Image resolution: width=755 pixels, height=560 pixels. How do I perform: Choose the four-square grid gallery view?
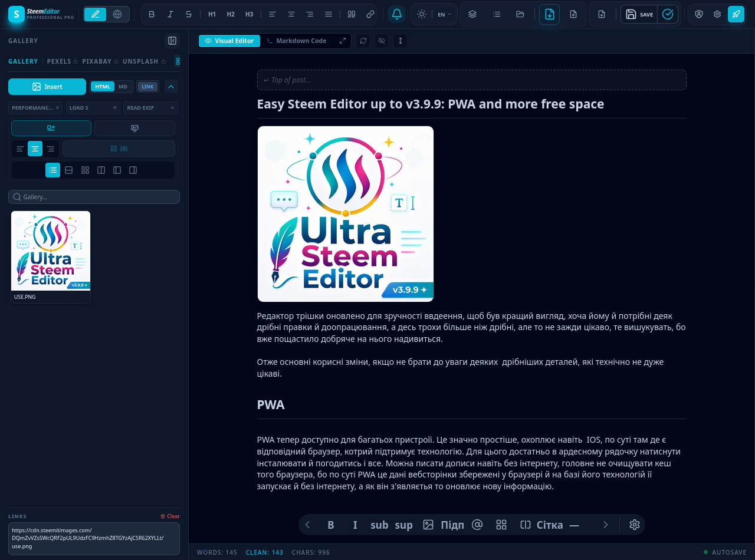(x=85, y=170)
